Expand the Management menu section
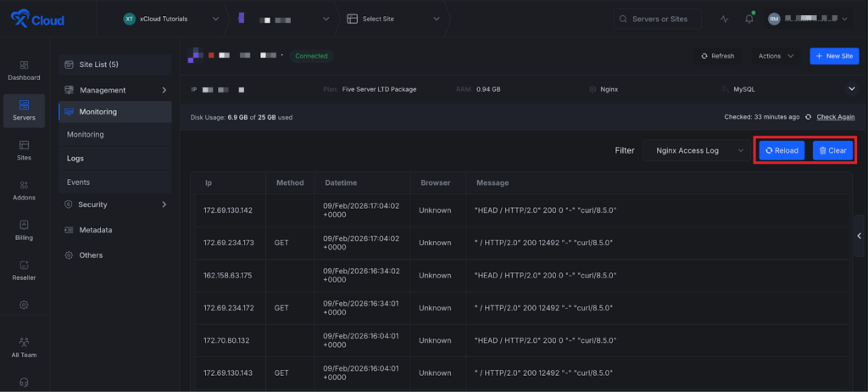 click(114, 90)
